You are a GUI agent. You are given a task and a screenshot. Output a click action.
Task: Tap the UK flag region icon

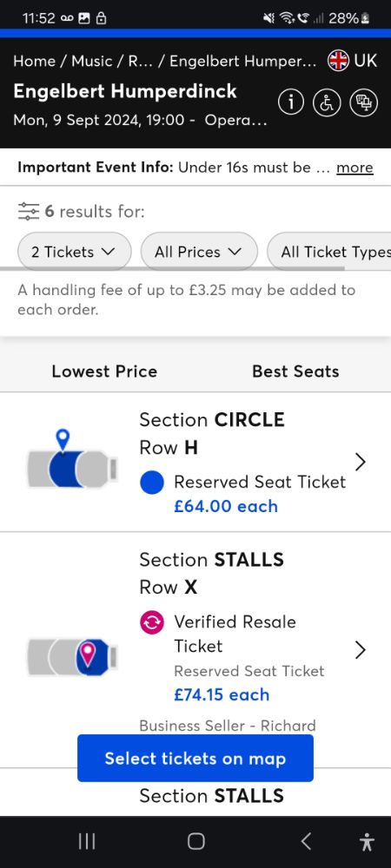tap(338, 61)
